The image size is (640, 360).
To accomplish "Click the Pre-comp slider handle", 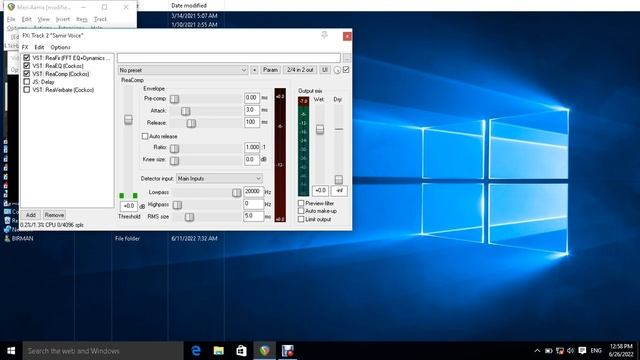I will (x=174, y=99).
